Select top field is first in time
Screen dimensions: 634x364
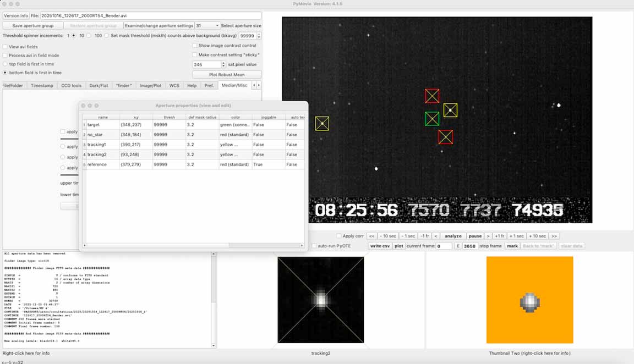[x=5, y=64]
